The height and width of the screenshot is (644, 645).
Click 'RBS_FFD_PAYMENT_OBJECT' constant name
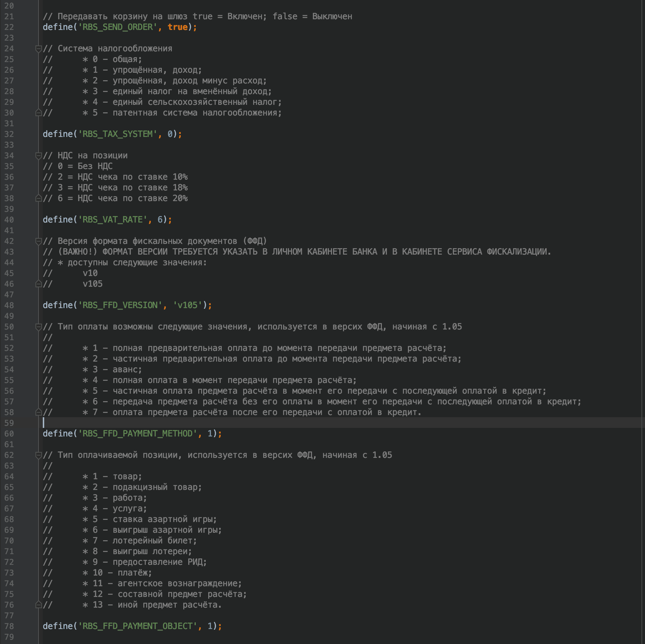click(137, 626)
